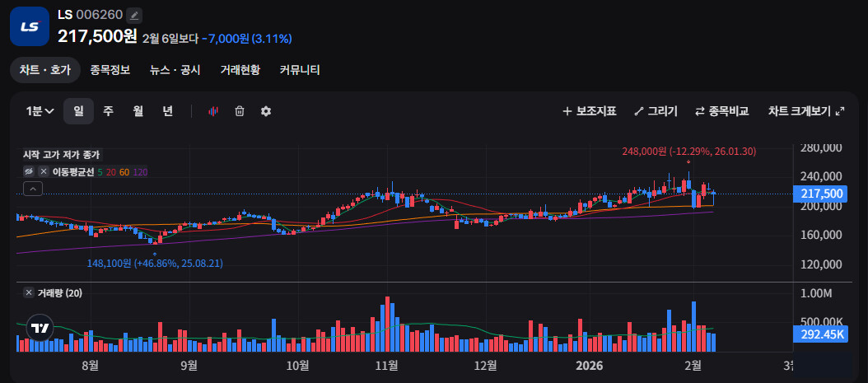Image resolution: width=868 pixels, height=383 pixels.
Task: Open the 뉴스 · 공시 tab
Action: (x=175, y=70)
